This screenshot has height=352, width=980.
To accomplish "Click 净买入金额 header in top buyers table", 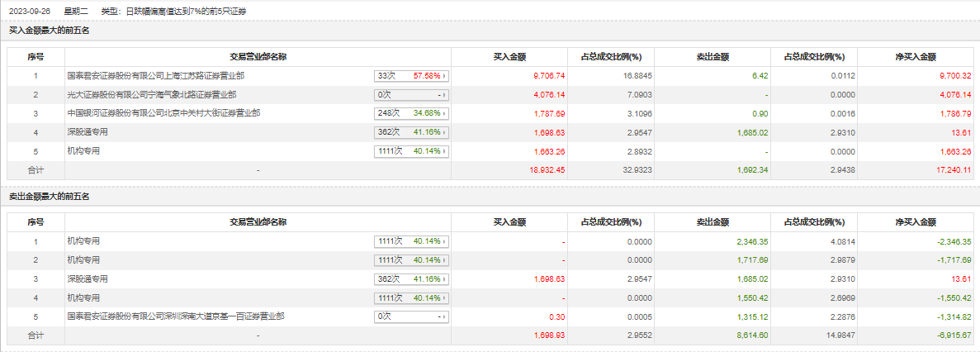I will tap(916, 57).
